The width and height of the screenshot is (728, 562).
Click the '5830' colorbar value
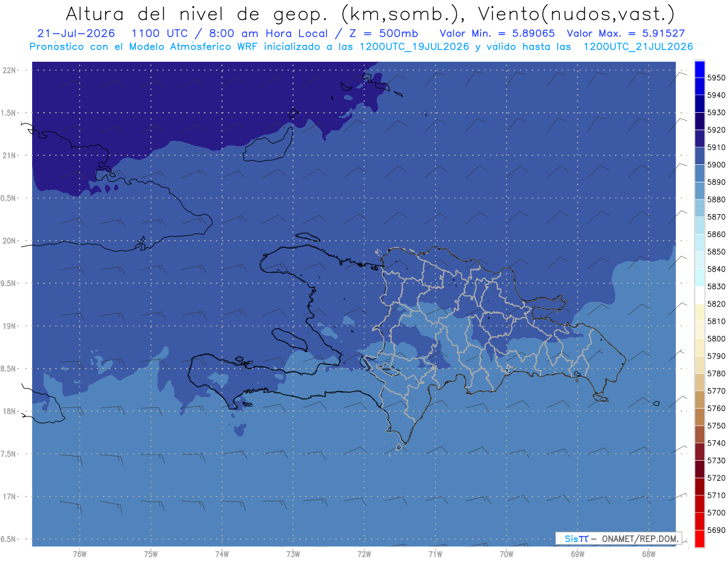pos(716,287)
